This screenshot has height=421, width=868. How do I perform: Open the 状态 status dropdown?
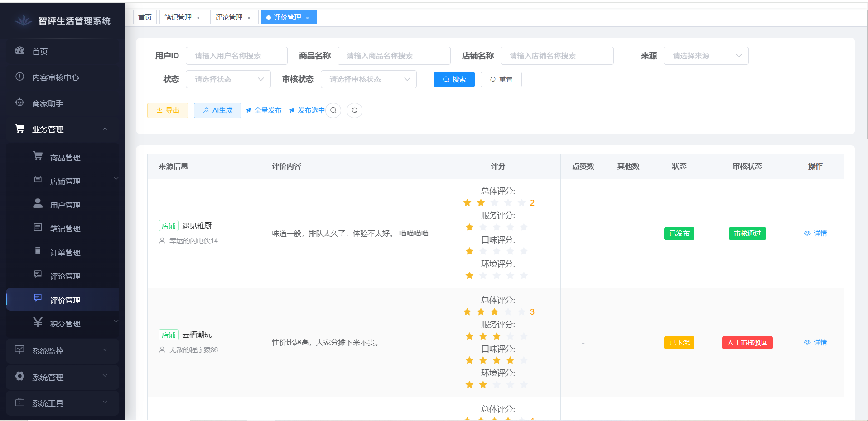[x=228, y=79]
